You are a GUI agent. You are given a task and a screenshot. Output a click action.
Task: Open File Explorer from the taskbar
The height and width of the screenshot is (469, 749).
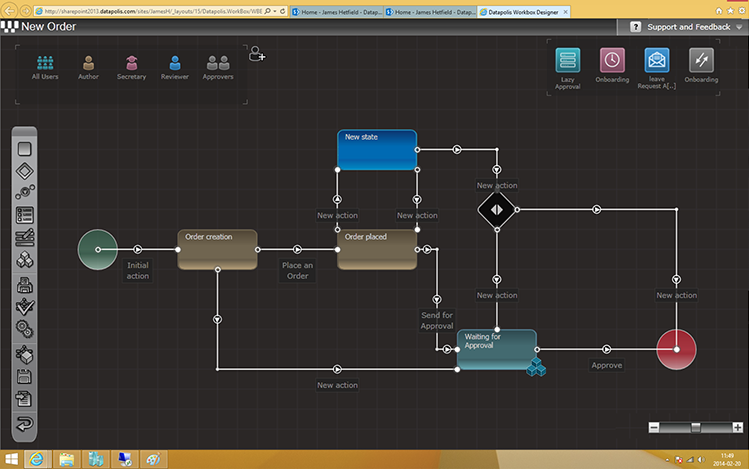(66, 459)
